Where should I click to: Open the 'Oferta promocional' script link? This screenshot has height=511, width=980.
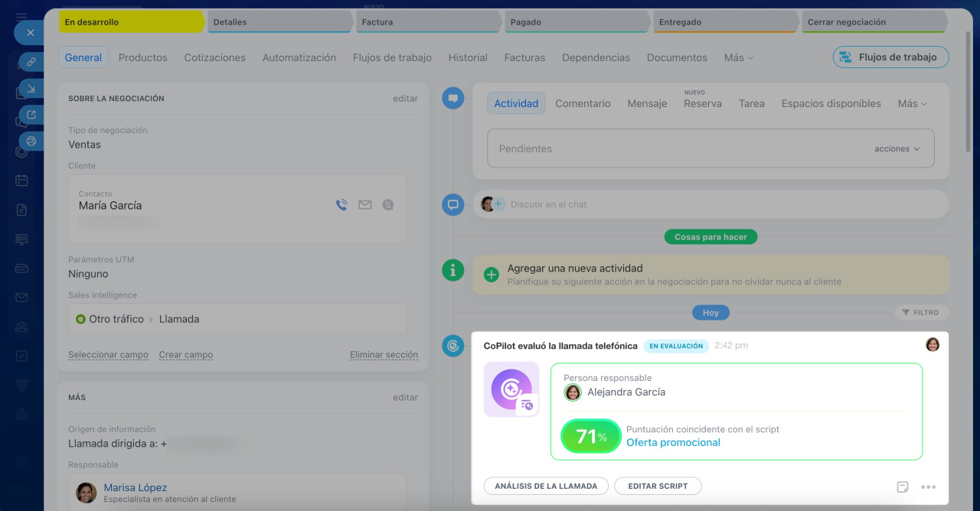(x=673, y=442)
